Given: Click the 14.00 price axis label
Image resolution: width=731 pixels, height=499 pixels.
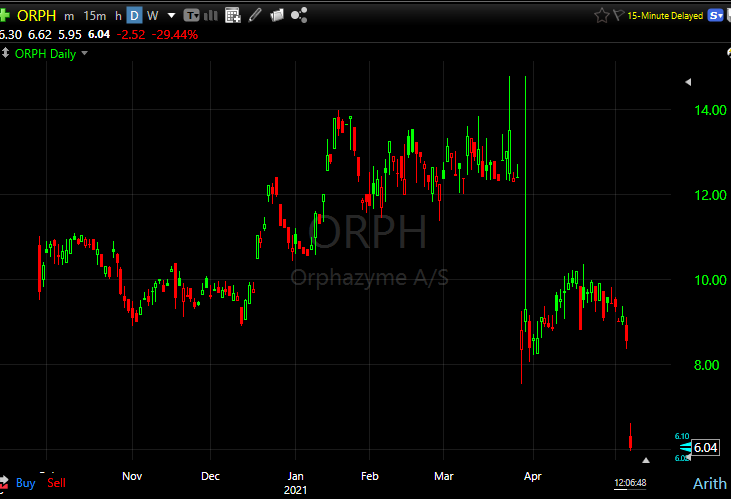Looking at the screenshot, I should [x=710, y=110].
